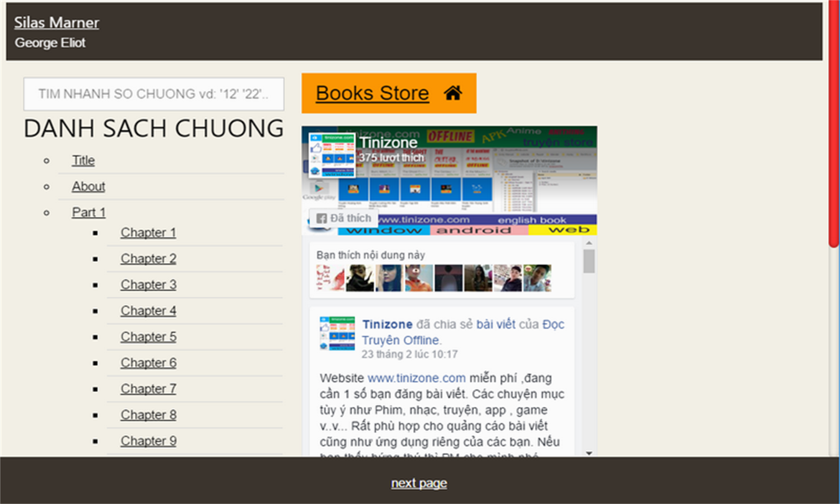
Task: Open Chapter 1
Action: tap(148, 233)
